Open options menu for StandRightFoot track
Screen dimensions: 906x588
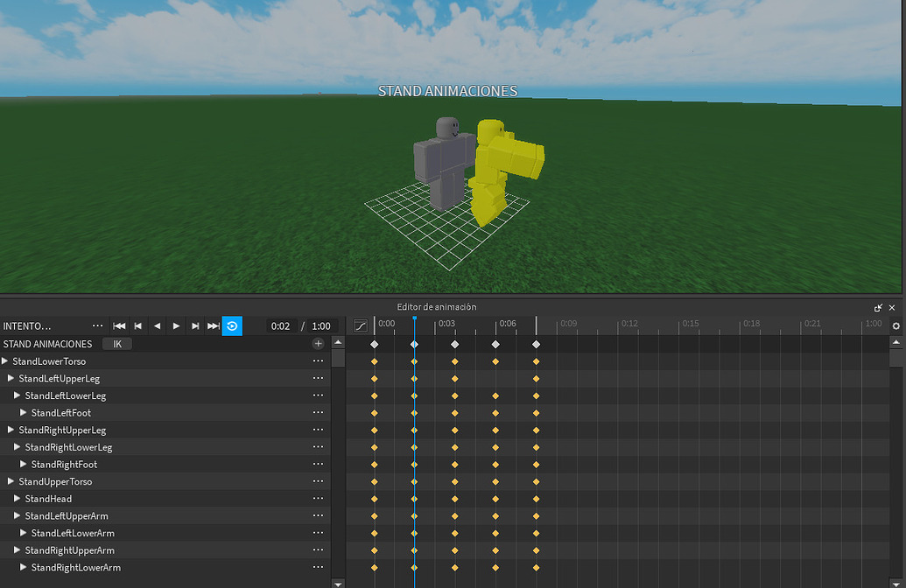318,464
